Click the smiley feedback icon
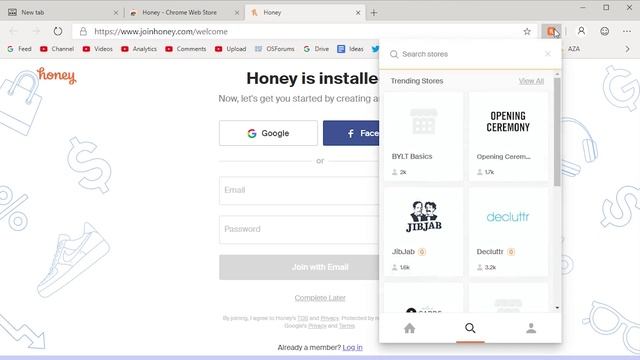Image resolution: width=640 pixels, height=360 pixels. (x=604, y=31)
